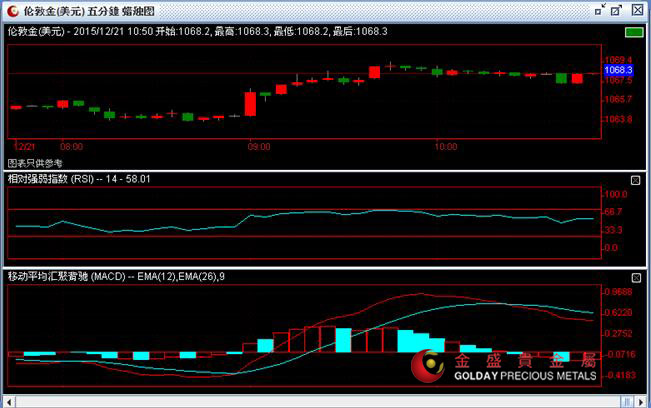Click the 10:00 time axis marker
651x408 pixels.
coord(446,146)
